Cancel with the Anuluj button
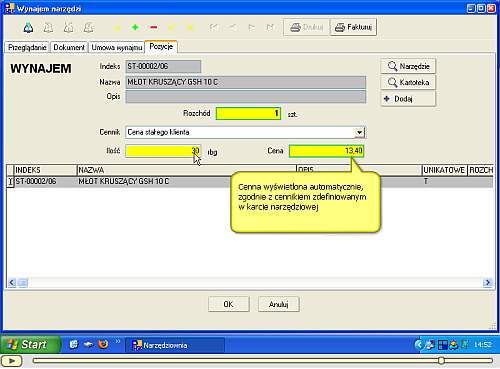 coord(279,304)
